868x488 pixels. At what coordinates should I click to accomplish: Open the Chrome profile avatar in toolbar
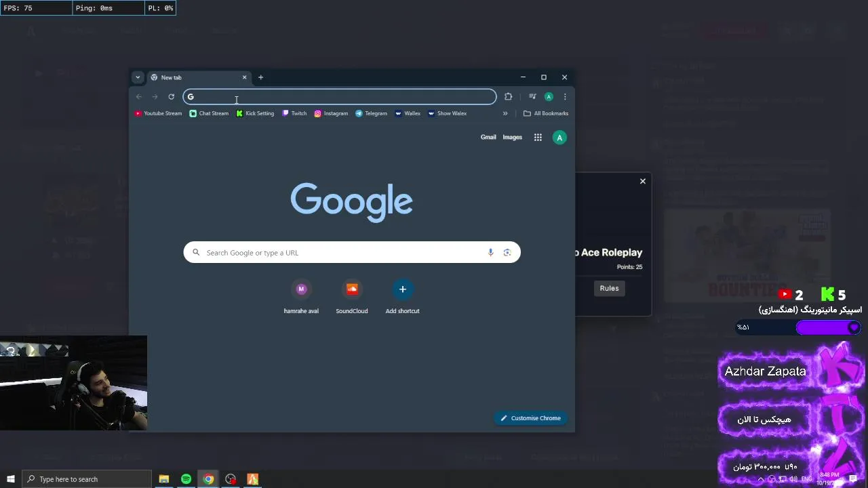click(x=549, y=97)
